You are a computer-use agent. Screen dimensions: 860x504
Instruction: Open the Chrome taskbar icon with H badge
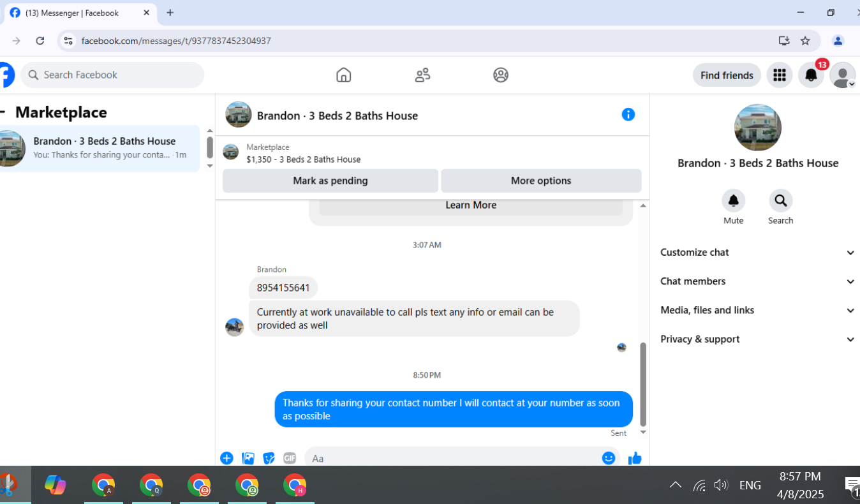[295, 485]
